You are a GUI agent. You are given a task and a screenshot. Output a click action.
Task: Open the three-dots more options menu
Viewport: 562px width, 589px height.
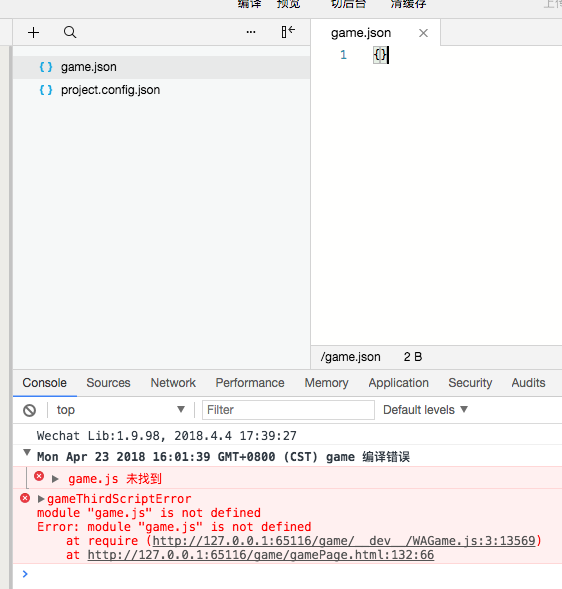[251, 32]
